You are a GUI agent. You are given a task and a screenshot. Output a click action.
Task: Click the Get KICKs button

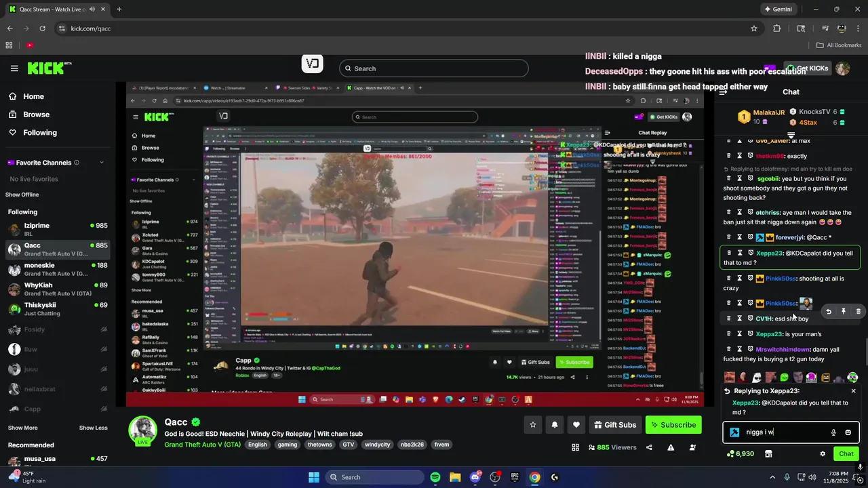(x=807, y=68)
